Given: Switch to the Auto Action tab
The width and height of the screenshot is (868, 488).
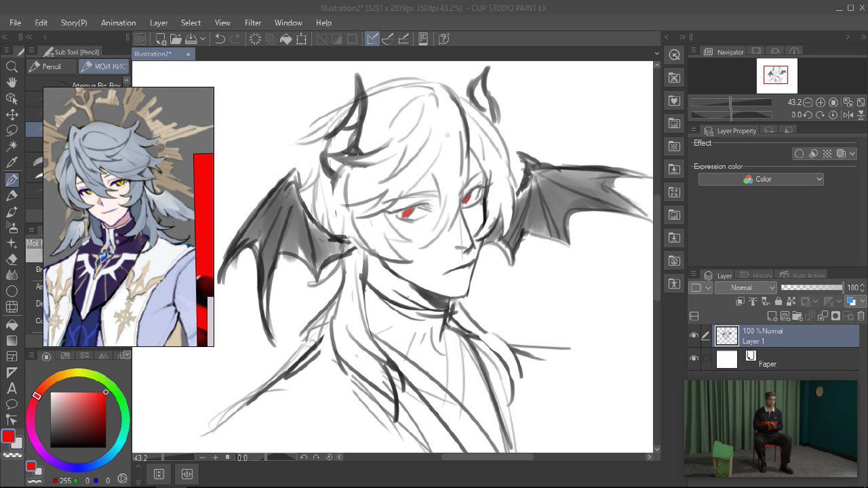Looking at the screenshot, I should pos(802,275).
